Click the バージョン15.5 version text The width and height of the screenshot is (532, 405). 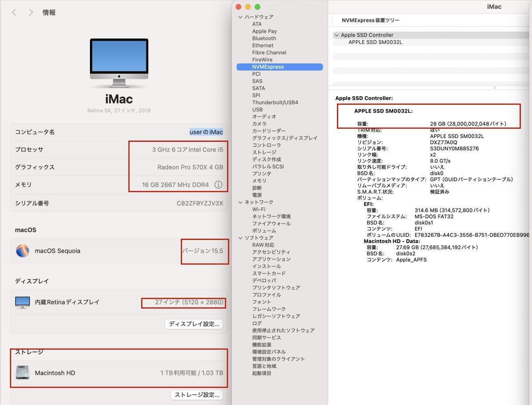point(203,251)
